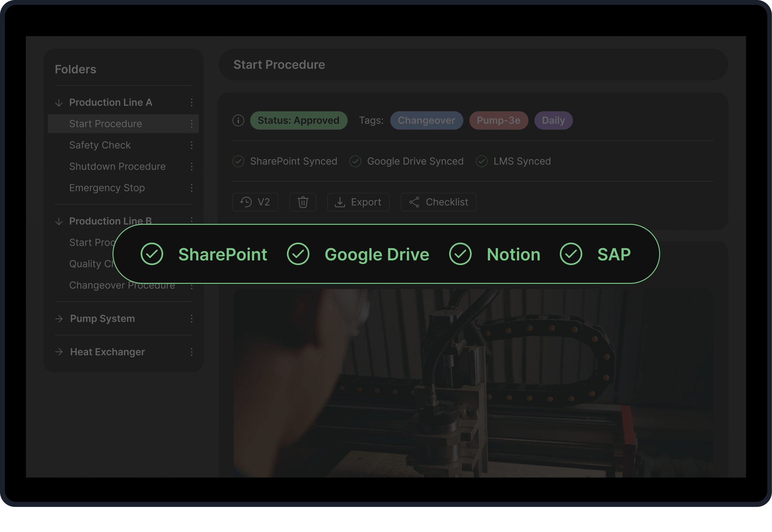
Task: Collapse the Production Line A folder
Action: (x=59, y=103)
